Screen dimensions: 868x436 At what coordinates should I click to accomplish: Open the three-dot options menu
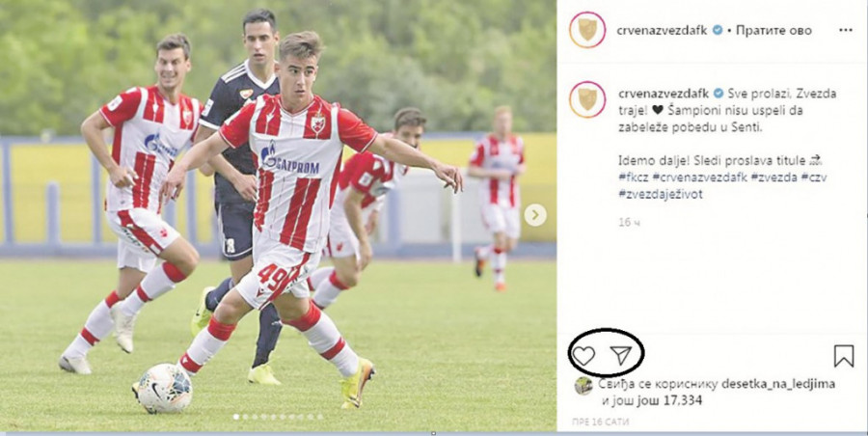845,30
